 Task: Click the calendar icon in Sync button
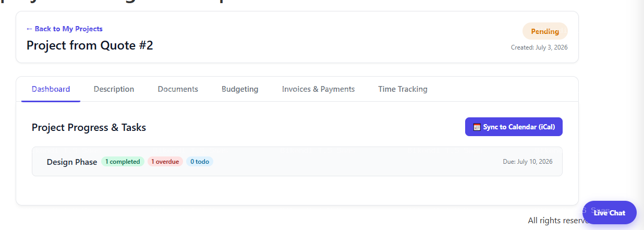point(477,127)
